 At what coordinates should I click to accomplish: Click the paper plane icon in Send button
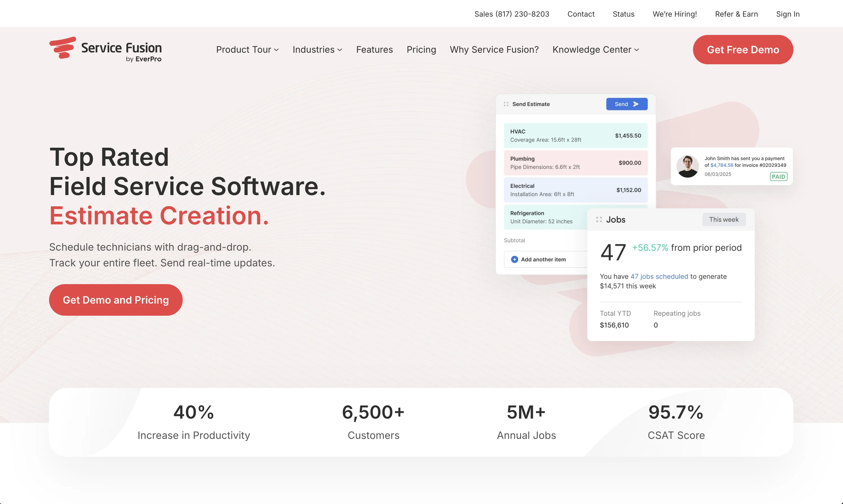(636, 104)
